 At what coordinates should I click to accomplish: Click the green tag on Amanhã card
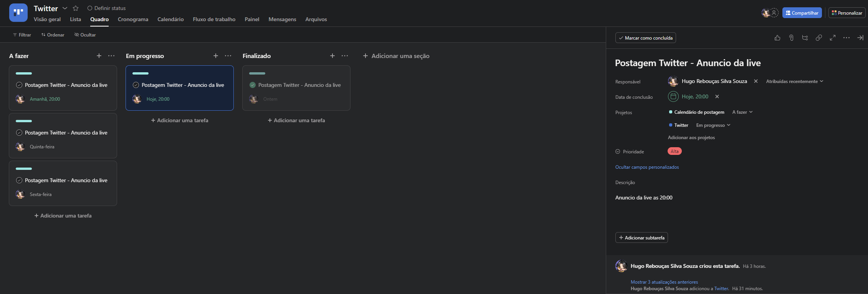(x=24, y=73)
